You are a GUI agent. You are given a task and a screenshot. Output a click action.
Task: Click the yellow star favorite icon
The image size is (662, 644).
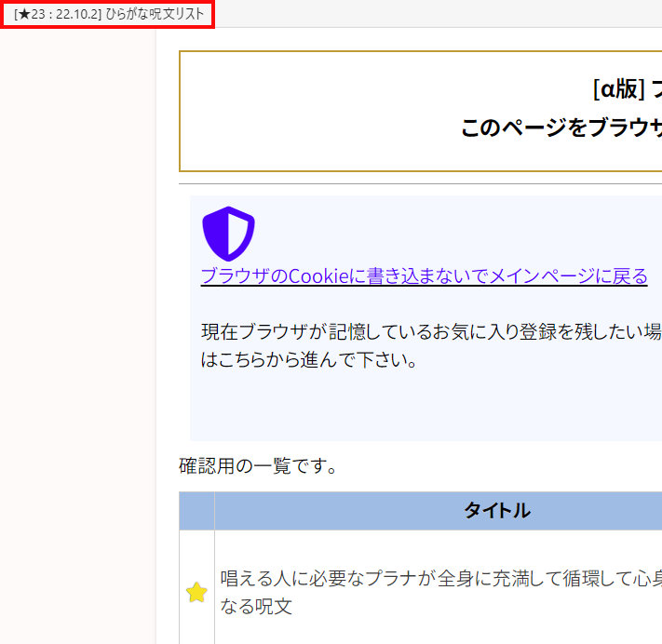click(196, 593)
